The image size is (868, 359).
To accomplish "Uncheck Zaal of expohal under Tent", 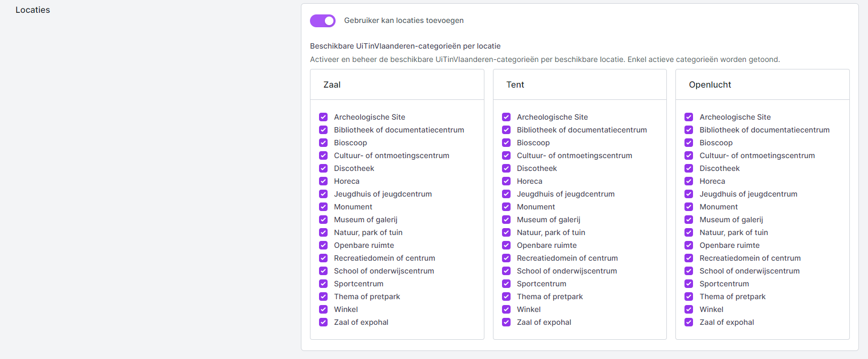I will coord(506,322).
